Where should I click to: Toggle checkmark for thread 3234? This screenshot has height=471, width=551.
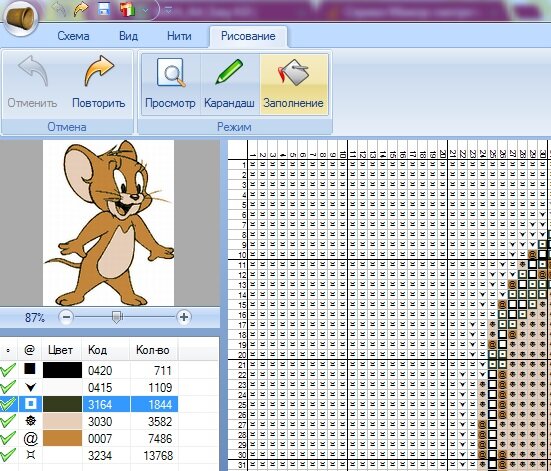[x=8, y=455]
